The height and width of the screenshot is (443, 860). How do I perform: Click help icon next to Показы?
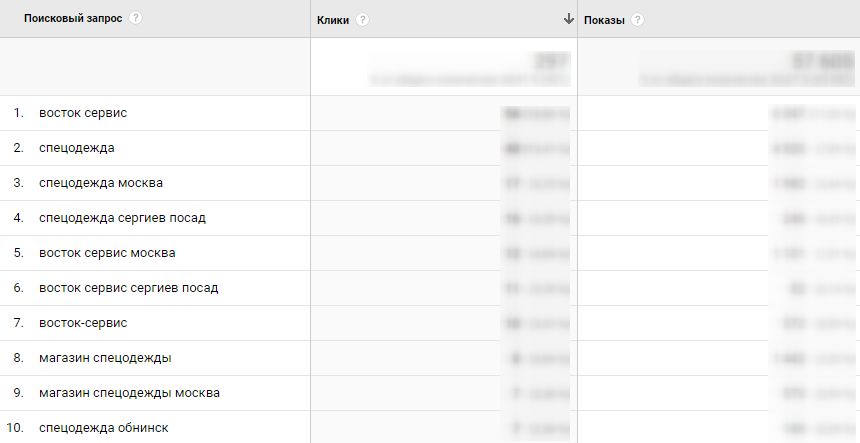637,19
